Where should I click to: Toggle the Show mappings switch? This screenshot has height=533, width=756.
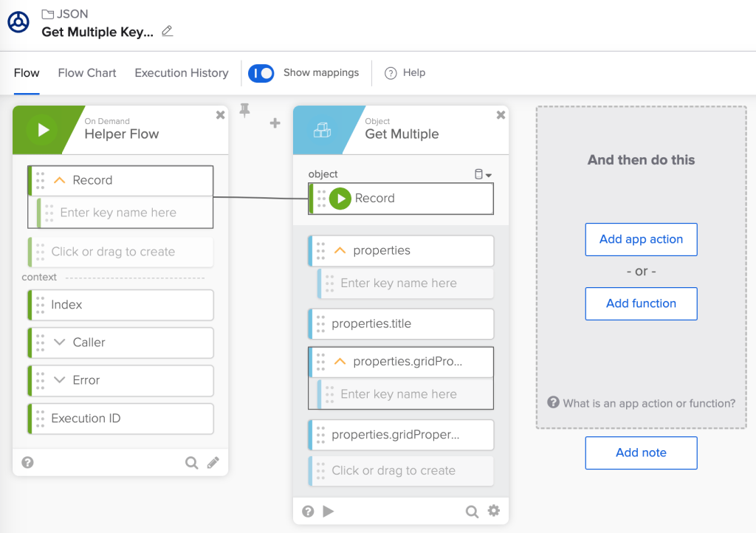[x=261, y=73]
